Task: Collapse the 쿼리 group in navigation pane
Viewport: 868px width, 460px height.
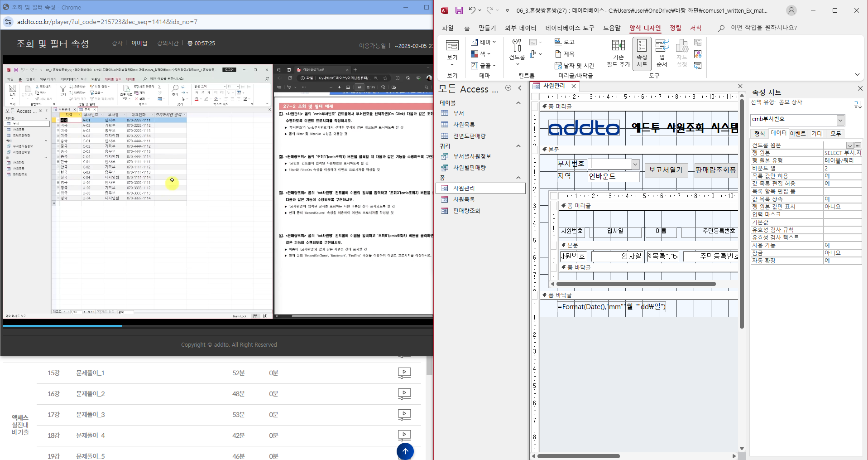Action: [x=518, y=146]
